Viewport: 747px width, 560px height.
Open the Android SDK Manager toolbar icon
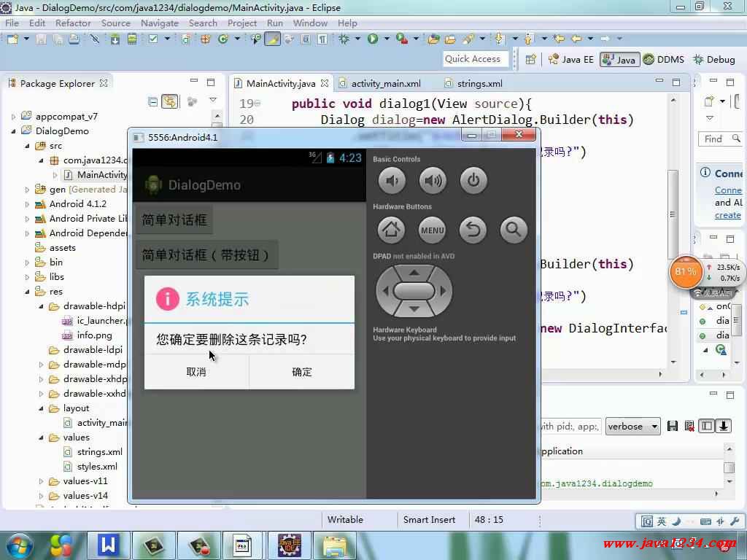(115, 39)
